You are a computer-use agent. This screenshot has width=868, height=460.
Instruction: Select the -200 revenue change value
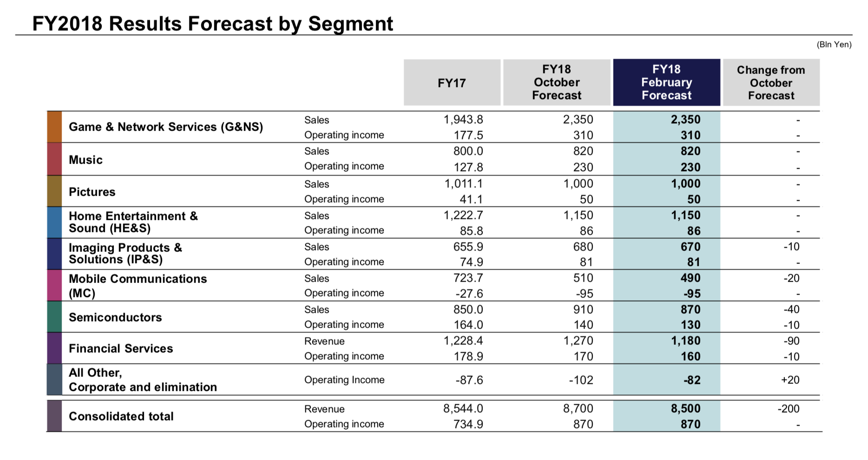click(x=789, y=409)
